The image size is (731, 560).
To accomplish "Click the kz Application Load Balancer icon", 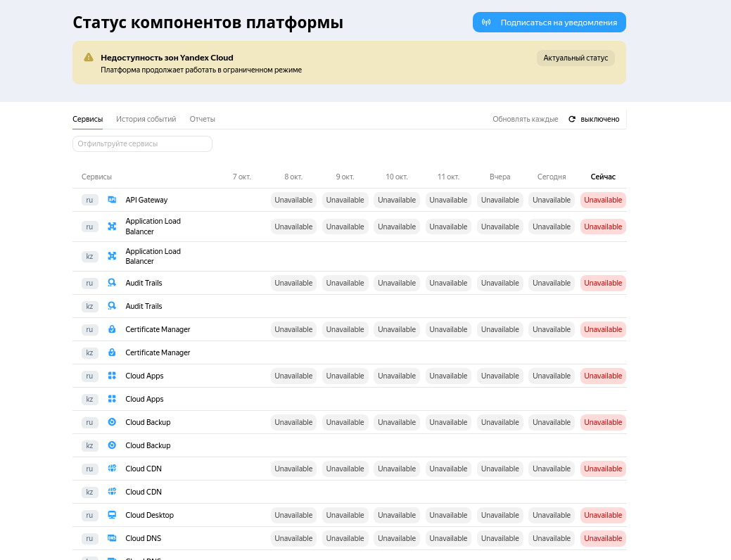I will click(x=112, y=256).
